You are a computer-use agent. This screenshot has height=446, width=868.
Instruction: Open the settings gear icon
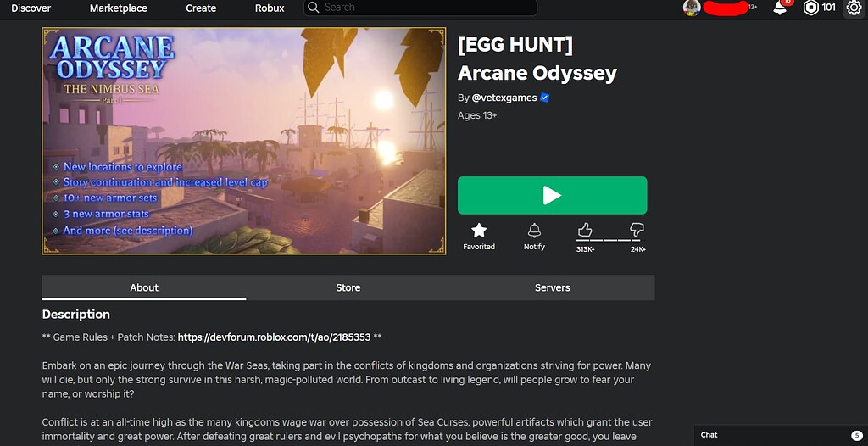coord(854,8)
